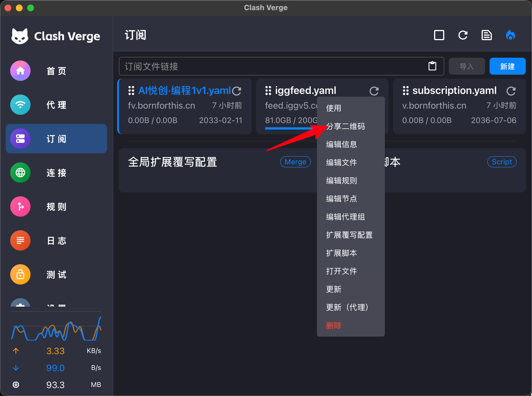The image size is (532, 396).
Task: Click the iggfeed.yaml profile title
Action: point(306,91)
